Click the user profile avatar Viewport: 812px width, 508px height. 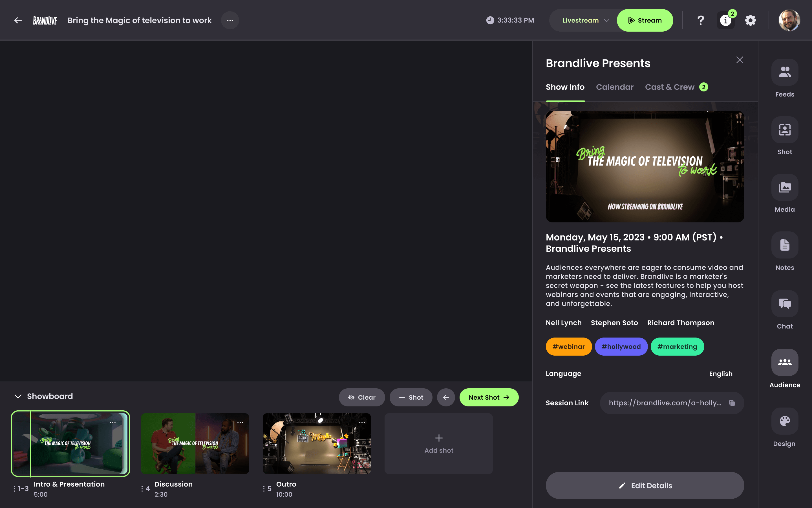(789, 21)
